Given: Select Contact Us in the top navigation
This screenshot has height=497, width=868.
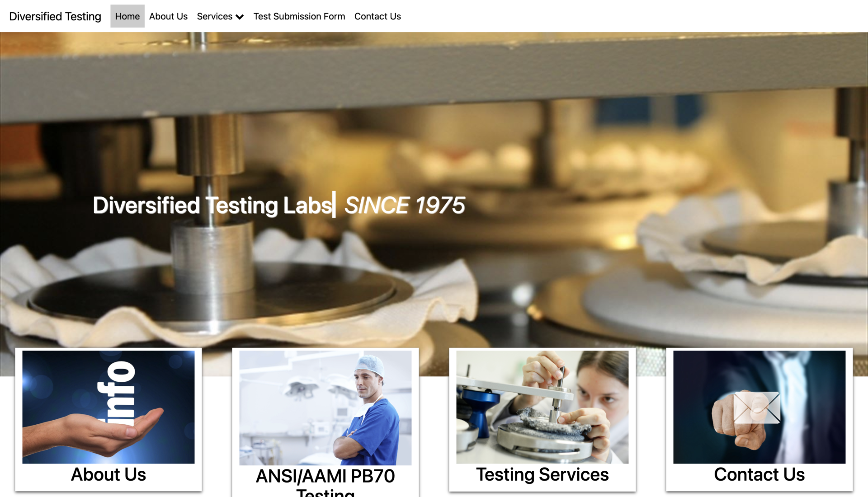Looking at the screenshot, I should point(377,16).
